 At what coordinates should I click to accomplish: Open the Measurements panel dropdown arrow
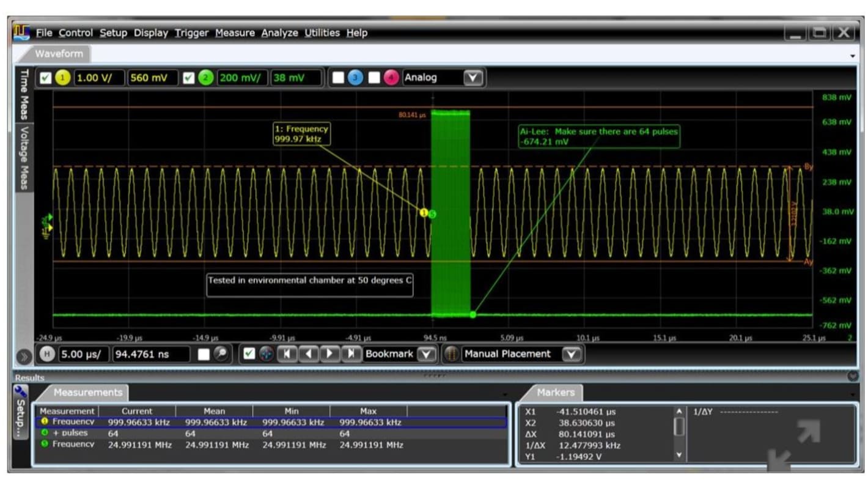[505, 394]
